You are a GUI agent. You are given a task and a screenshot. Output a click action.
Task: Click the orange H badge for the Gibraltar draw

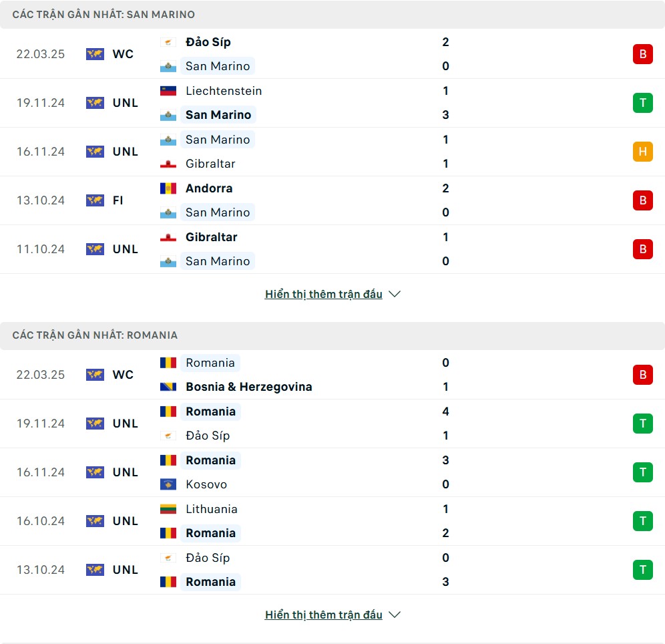pos(642,152)
